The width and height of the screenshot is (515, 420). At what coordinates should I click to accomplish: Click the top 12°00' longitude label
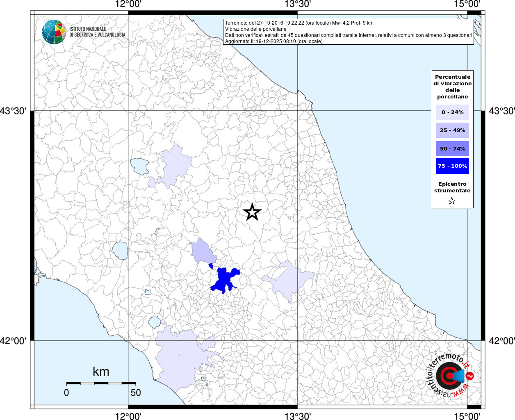pyautogui.click(x=128, y=4)
